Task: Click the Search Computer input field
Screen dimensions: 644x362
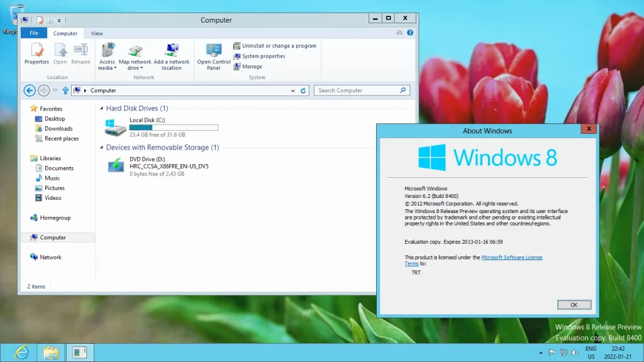Action: click(362, 90)
